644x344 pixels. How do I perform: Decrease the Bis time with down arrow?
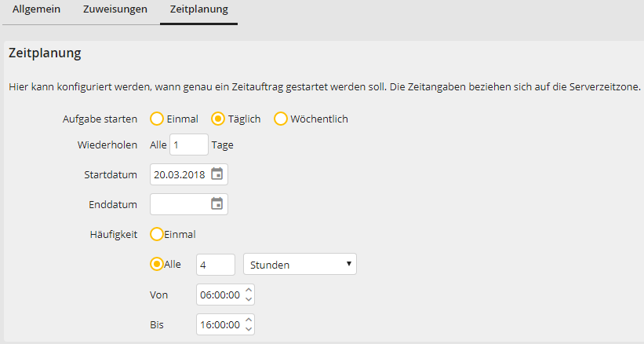[249, 329]
